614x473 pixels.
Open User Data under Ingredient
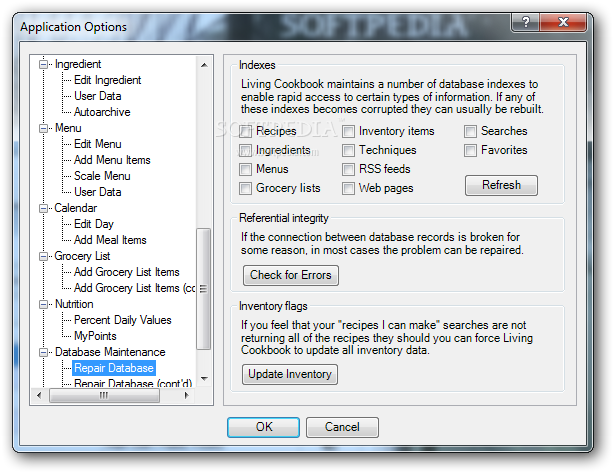coord(98,96)
